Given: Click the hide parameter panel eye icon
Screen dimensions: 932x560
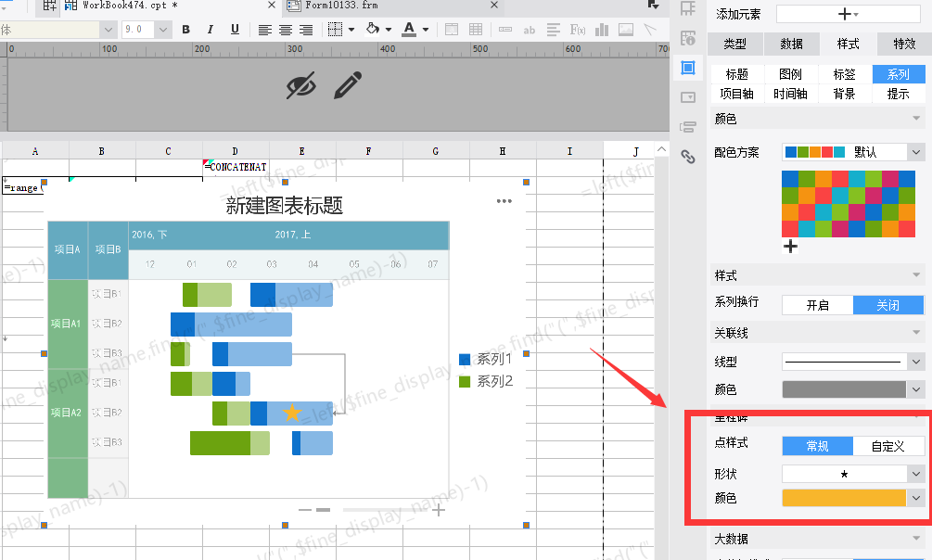Looking at the screenshot, I should click(x=301, y=86).
